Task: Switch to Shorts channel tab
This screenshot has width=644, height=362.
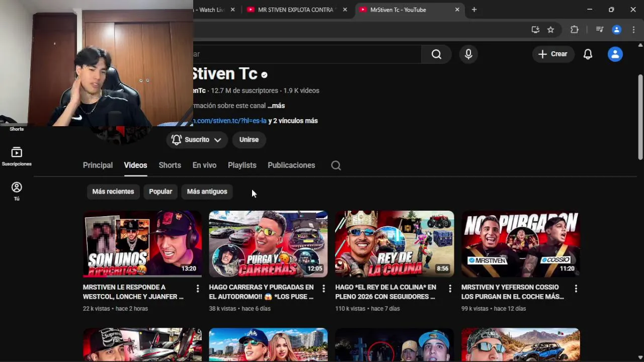Action: coord(170,165)
